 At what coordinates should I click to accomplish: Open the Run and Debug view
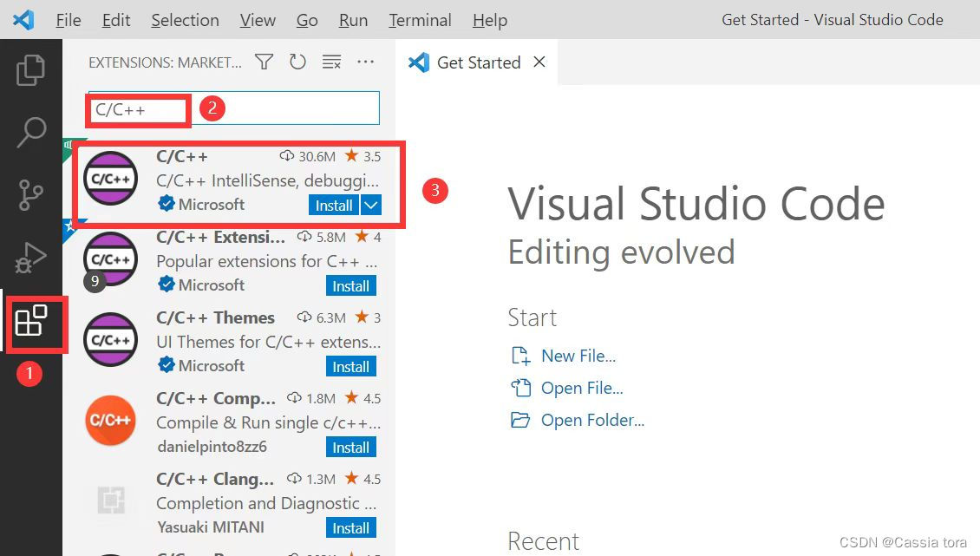[30, 257]
